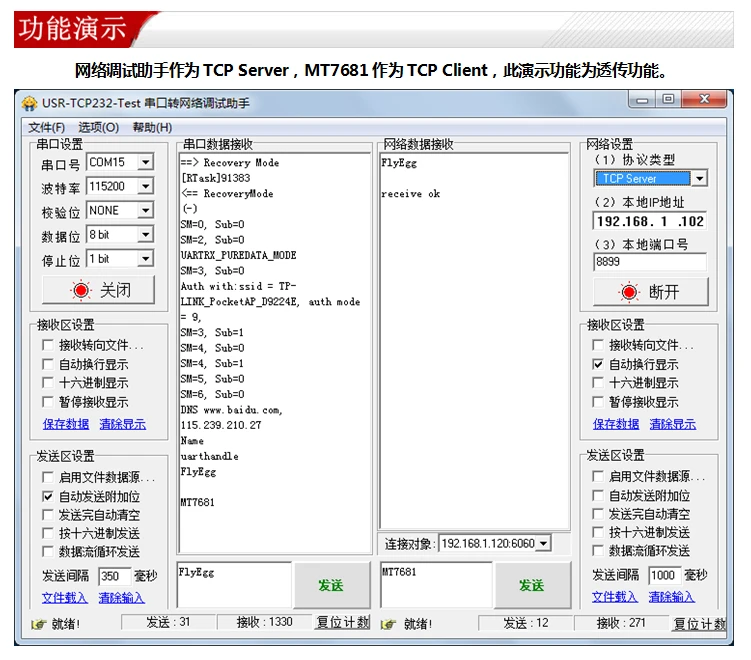Click serial 保存数据 link
The height and width of the screenshot is (660, 751).
(x=66, y=424)
